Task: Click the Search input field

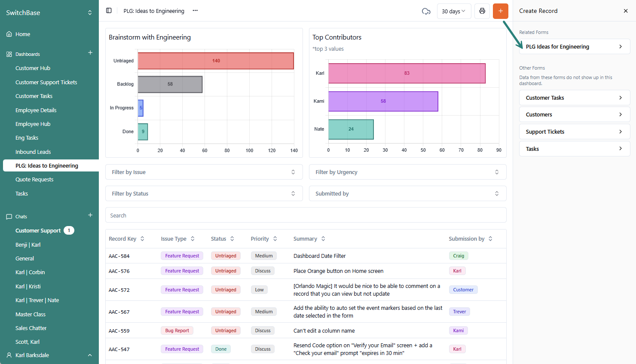Action: (306, 216)
